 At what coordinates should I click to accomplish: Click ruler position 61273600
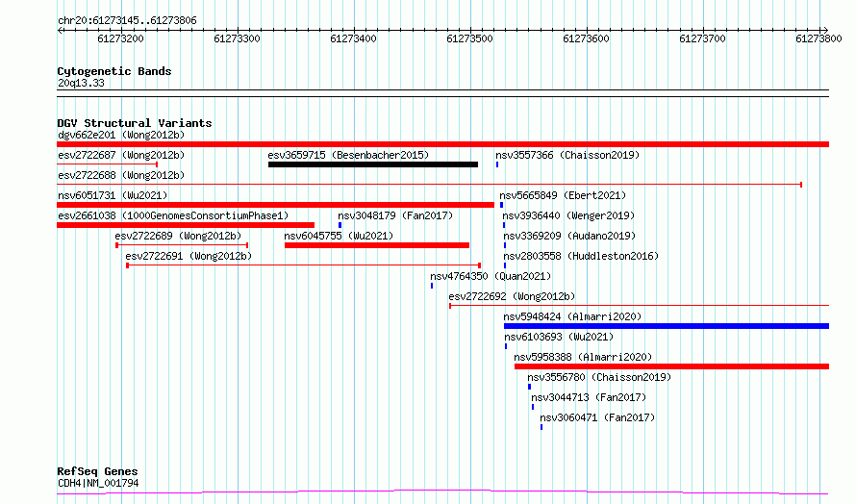[x=586, y=38]
